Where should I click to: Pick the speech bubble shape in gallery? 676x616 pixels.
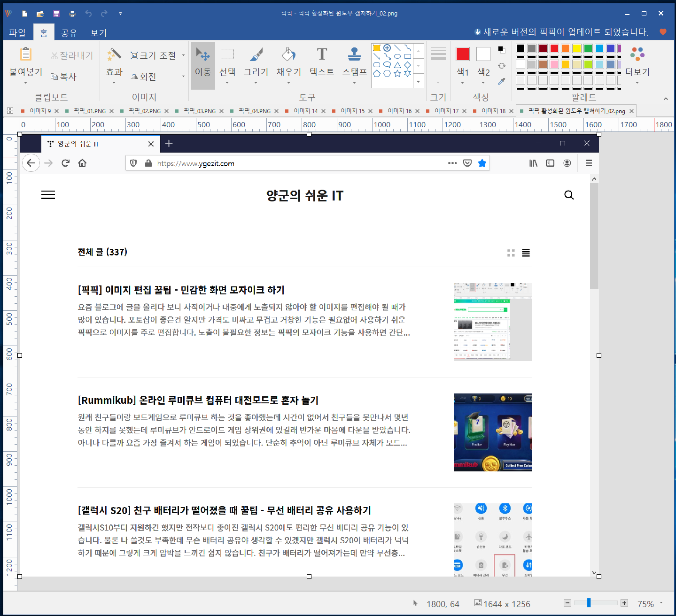pos(387,65)
